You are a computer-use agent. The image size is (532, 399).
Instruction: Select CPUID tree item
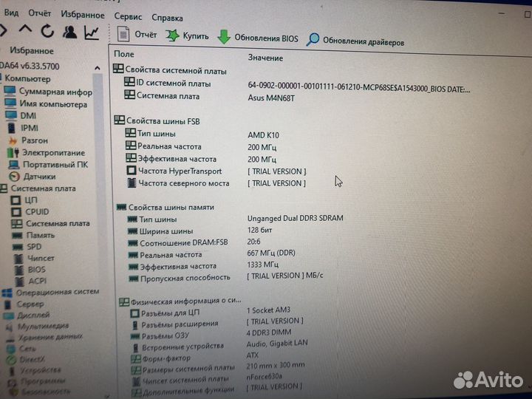(30, 212)
